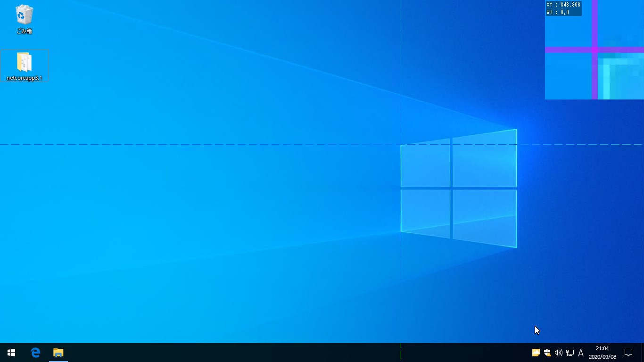The width and height of the screenshot is (644, 362).
Task: Open the volume speaker tray icon
Action: (x=559, y=353)
